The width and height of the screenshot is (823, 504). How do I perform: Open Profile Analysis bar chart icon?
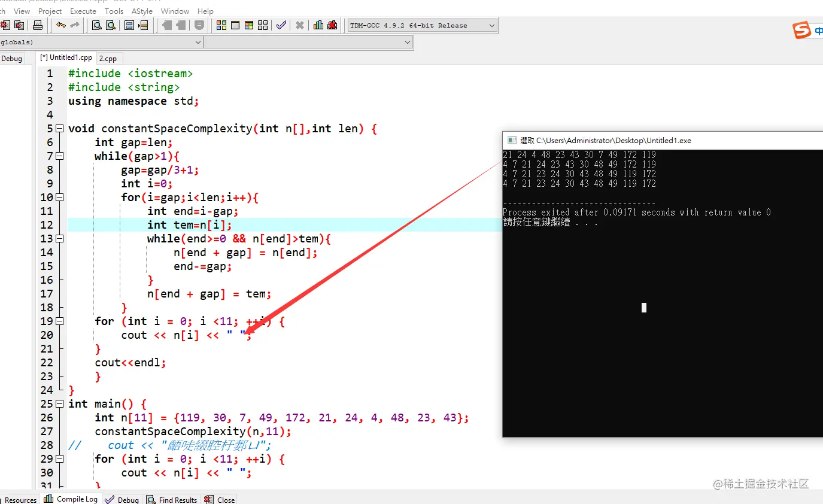pos(318,25)
